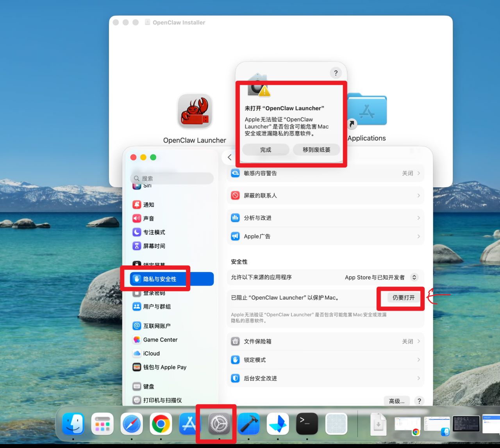The width and height of the screenshot is (500, 448).
Task: Click the 安全性 section heading
Action: [239, 261]
